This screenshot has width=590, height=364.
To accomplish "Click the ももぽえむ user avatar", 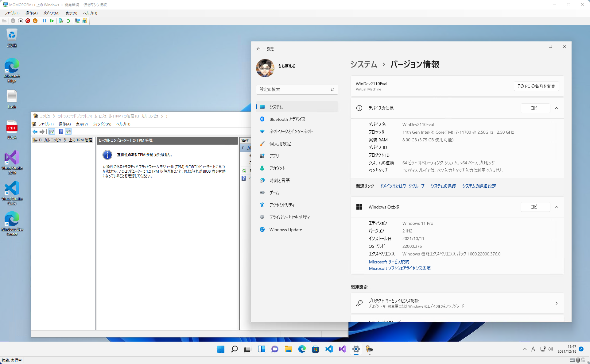I will pyautogui.click(x=265, y=68).
